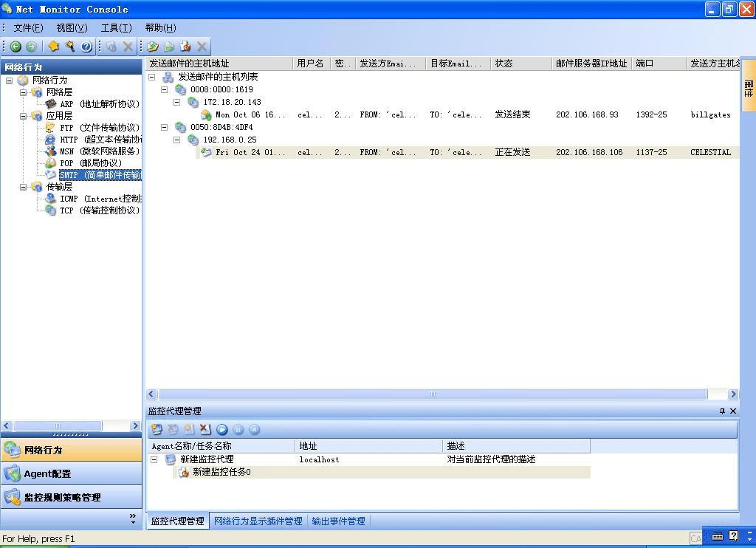Switch to 输出事件管理 tab

(338, 521)
